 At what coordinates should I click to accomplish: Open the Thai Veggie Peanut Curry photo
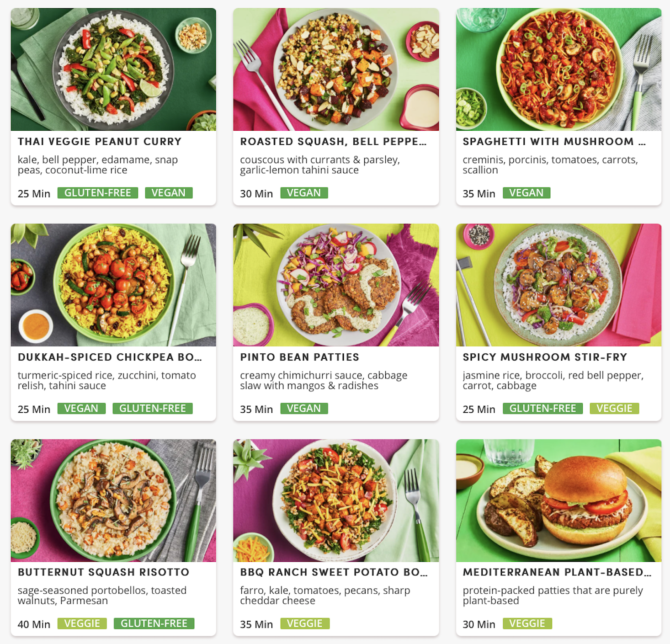coord(113,69)
